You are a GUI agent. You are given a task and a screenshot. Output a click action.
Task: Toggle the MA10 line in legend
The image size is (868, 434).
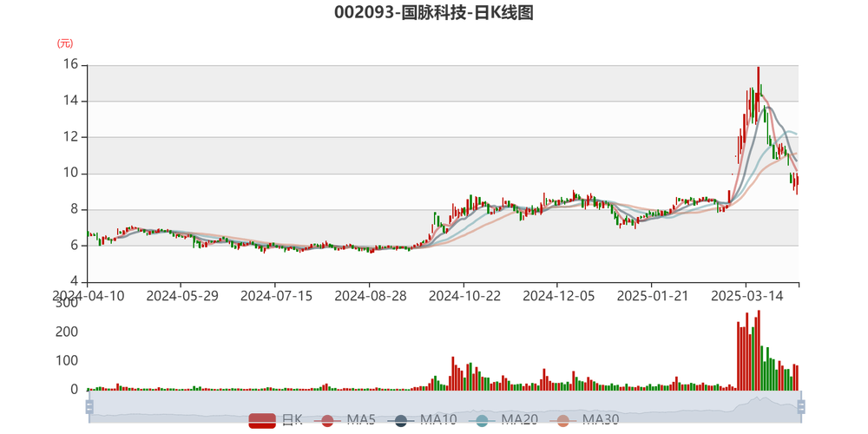pyautogui.click(x=422, y=421)
